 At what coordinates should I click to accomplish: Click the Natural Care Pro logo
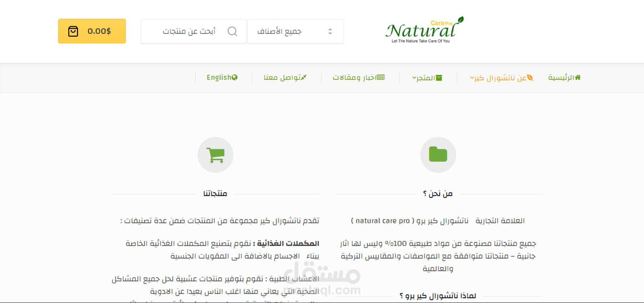(425, 30)
